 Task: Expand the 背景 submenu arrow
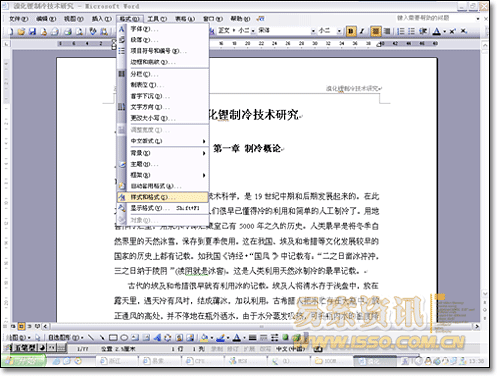click(x=204, y=153)
